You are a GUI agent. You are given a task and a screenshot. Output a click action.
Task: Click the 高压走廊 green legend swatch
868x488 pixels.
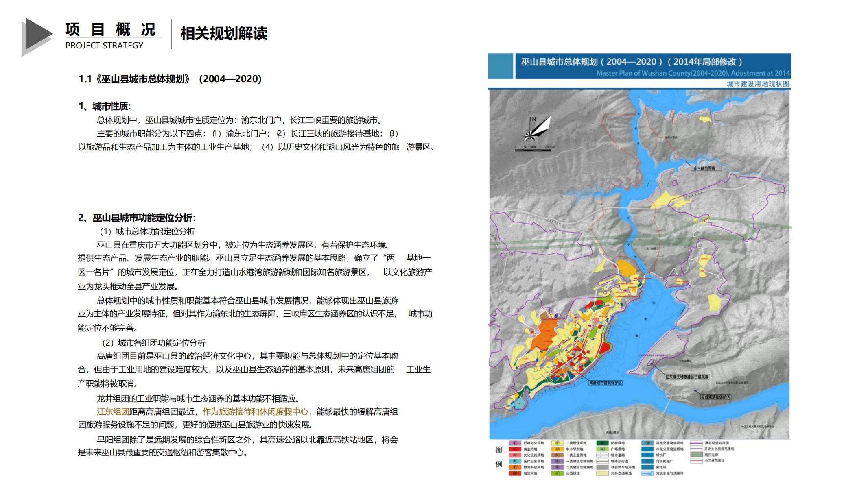(x=696, y=455)
